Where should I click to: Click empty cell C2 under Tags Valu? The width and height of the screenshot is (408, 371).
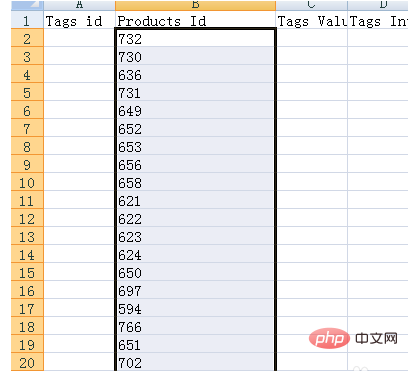pyautogui.click(x=312, y=39)
